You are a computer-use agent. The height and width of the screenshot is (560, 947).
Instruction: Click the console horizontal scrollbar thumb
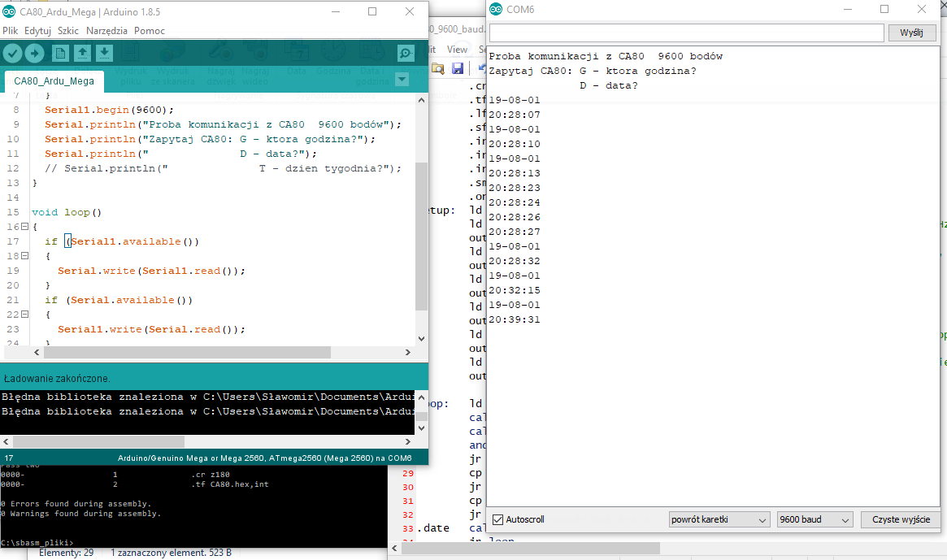pos(98,441)
